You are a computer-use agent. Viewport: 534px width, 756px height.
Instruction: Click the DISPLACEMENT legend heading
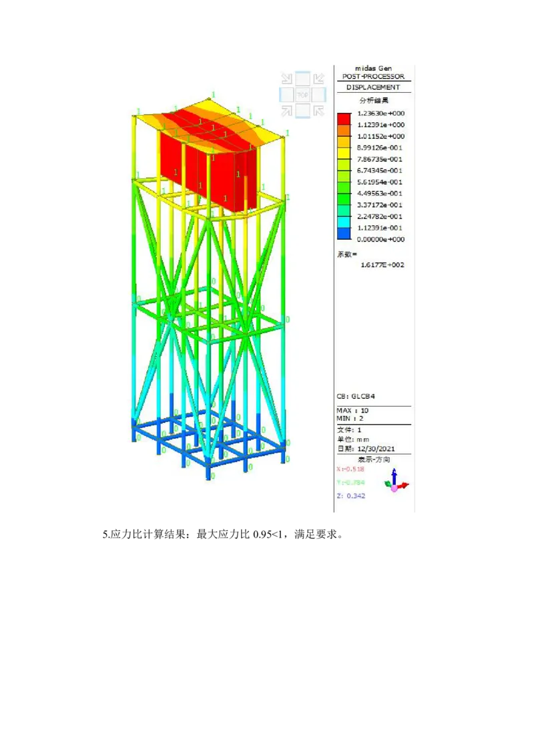click(x=373, y=87)
